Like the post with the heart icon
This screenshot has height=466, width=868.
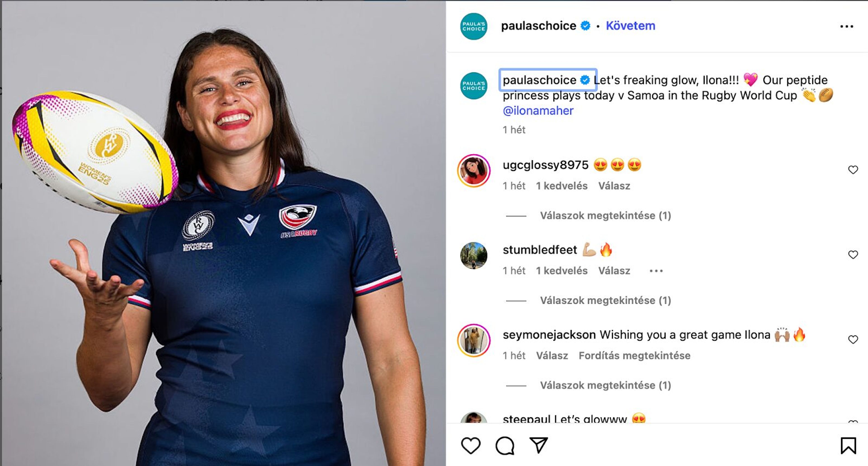pyautogui.click(x=470, y=445)
